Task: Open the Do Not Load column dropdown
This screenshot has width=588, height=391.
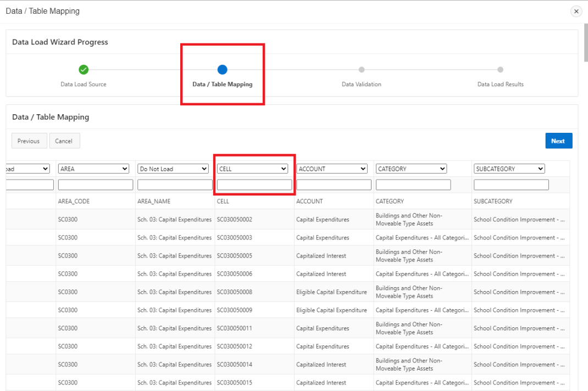Action: point(173,169)
